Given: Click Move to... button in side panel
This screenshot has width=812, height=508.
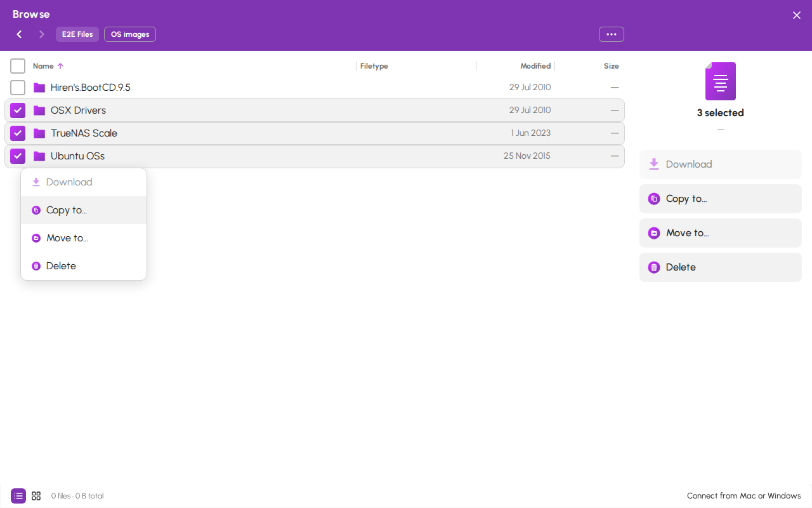Looking at the screenshot, I should pos(721,233).
